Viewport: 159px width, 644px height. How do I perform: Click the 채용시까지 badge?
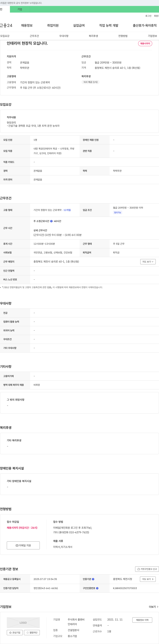[x=145, y=44]
